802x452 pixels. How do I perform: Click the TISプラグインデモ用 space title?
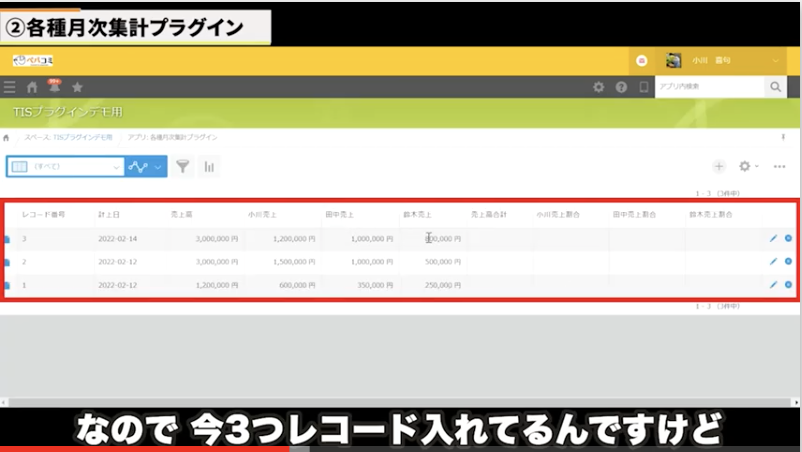68,112
